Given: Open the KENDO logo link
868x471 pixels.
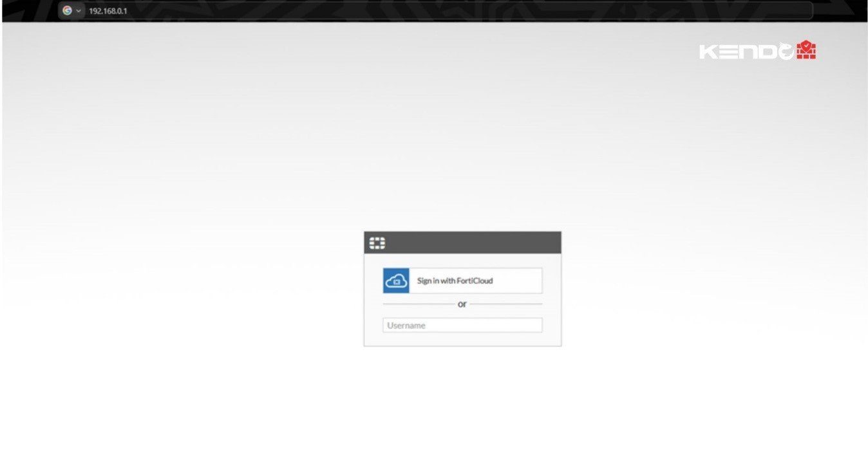Looking at the screenshot, I should click(757, 50).
